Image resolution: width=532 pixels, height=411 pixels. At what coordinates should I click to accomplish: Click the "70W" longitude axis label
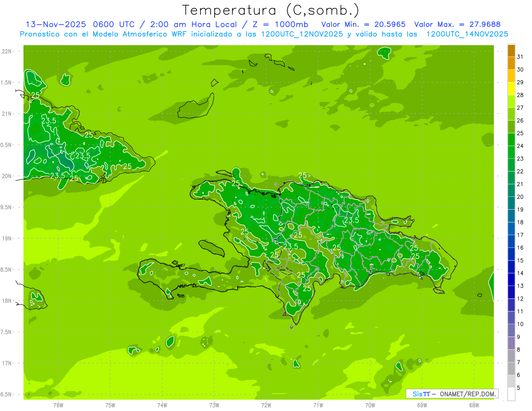pyautogui.click(x=370, y=405)
